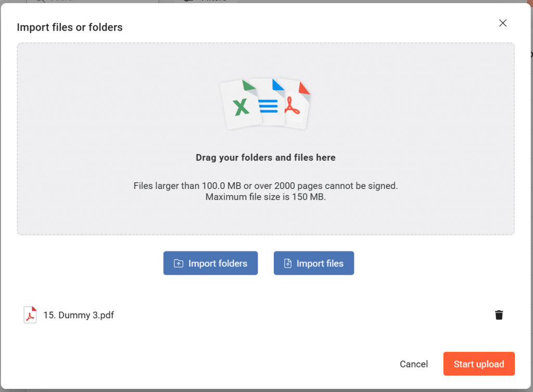Click the file upload icon on Import files
Viewport: 533px width, 392px height.
coord(288,263)
